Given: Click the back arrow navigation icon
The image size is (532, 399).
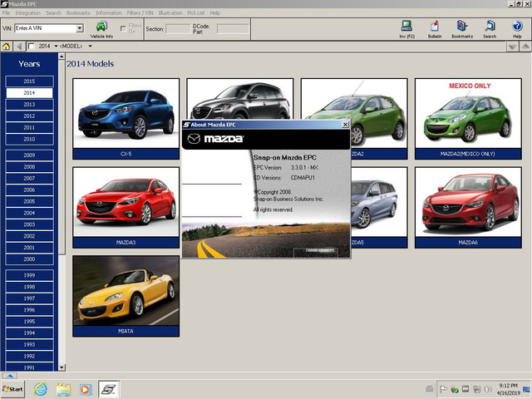Looking at the screenshot, I should (x=19, y=47).
